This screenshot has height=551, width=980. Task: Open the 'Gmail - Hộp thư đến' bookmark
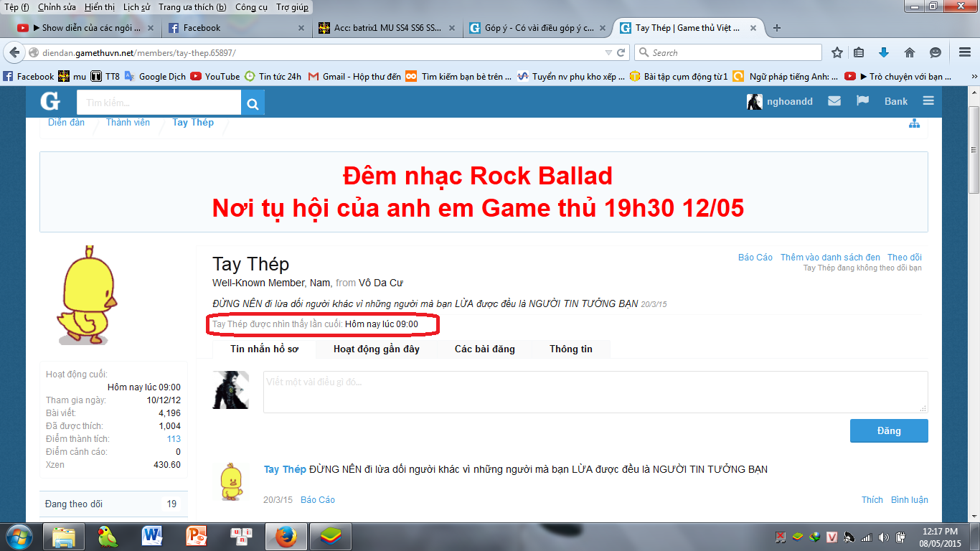tap(354, 76)
